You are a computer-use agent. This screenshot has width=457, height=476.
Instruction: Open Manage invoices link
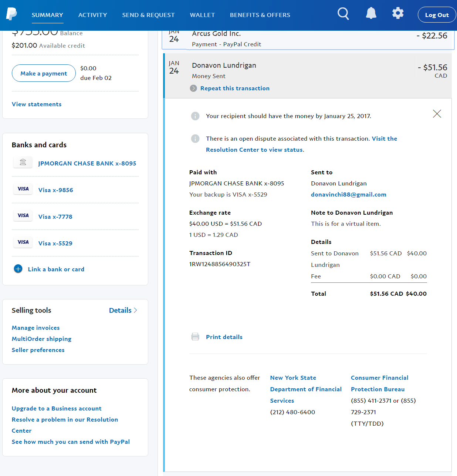coord(35,328)
